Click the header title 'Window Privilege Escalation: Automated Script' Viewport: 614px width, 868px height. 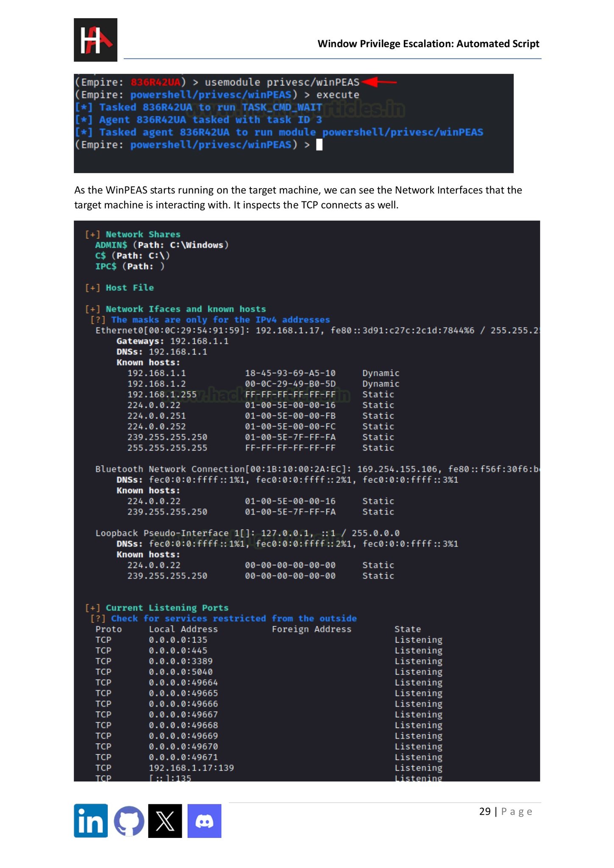[x=428, y=44]
